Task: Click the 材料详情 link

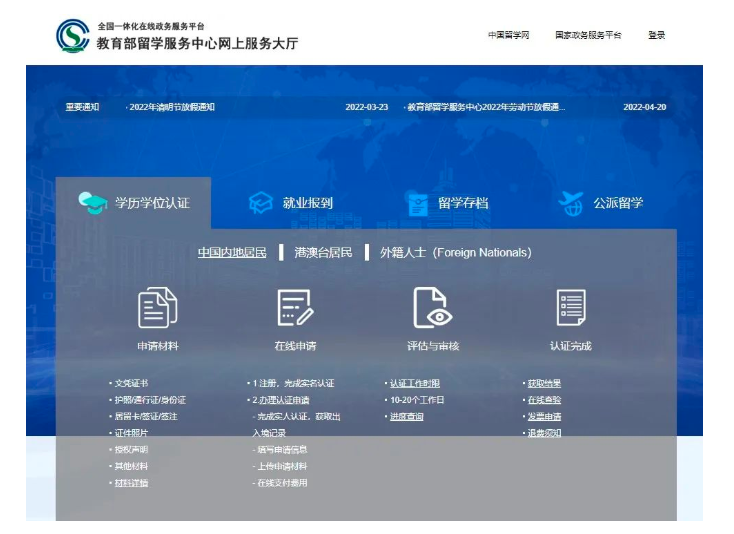Action: (x=132, y=483)
